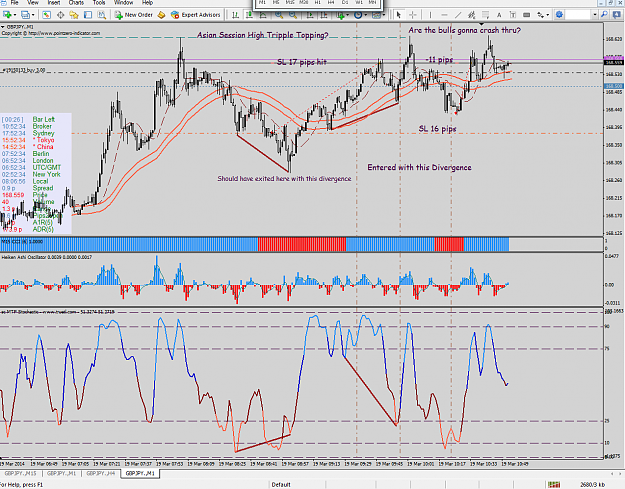The image size is (625, 489).
Task: Open the Profiles toolbar icon
Action: 25,15
